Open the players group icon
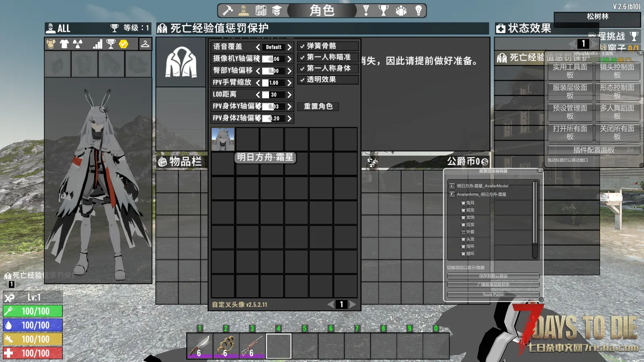 (x=401, y=10)
